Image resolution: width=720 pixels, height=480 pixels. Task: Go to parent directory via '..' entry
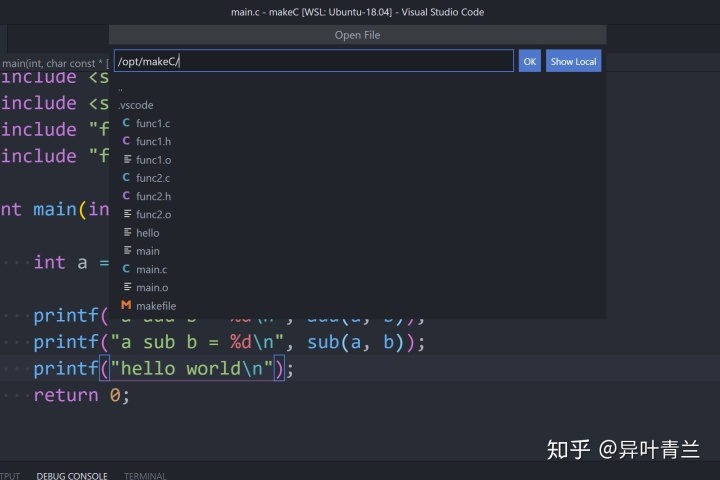coord(360,88)
